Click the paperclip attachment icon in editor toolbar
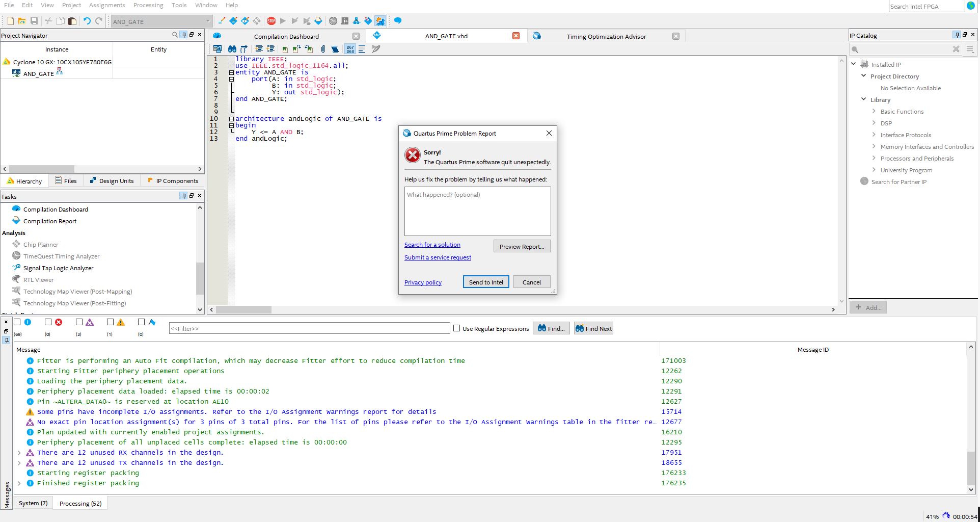The width and height of the screenshot is (980, 522). pyautogui.click(x=323, y=49)
